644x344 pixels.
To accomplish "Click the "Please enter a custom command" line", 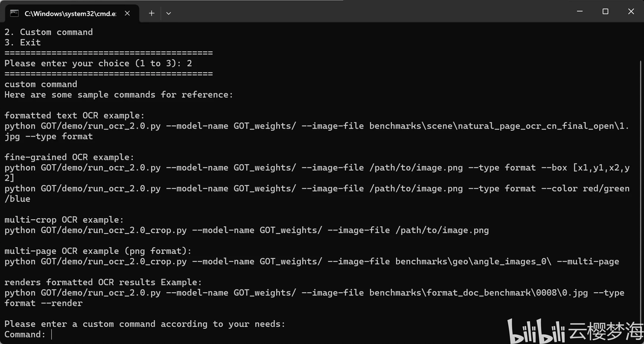I will (145, 324).
